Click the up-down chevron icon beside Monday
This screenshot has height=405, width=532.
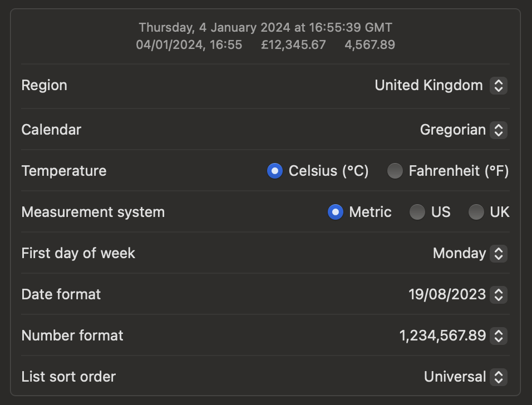coord(499,254)
